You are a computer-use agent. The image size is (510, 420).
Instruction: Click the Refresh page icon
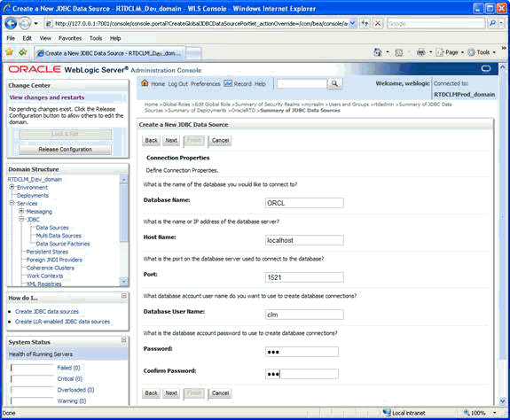[365, 23]
